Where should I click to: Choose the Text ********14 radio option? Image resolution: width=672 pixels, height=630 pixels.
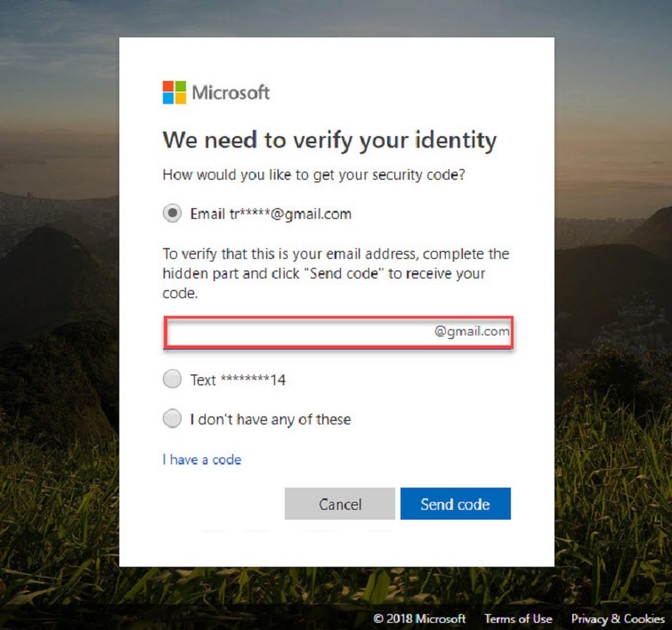tap(173, 379)
